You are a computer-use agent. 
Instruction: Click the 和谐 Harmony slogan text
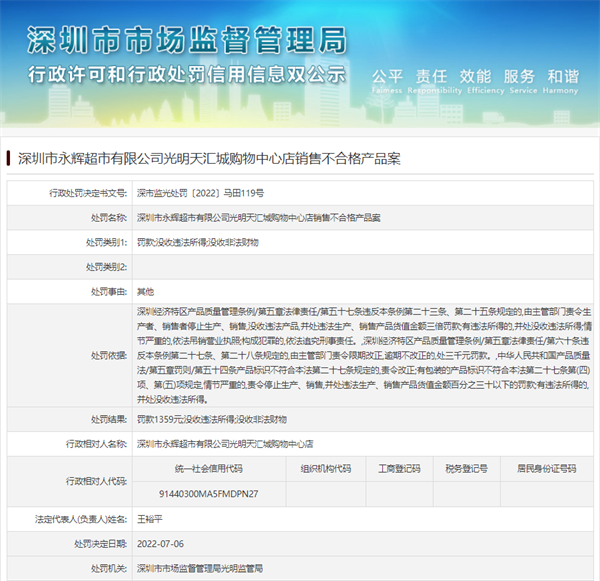pyautogui.click(x=562, y=81)
